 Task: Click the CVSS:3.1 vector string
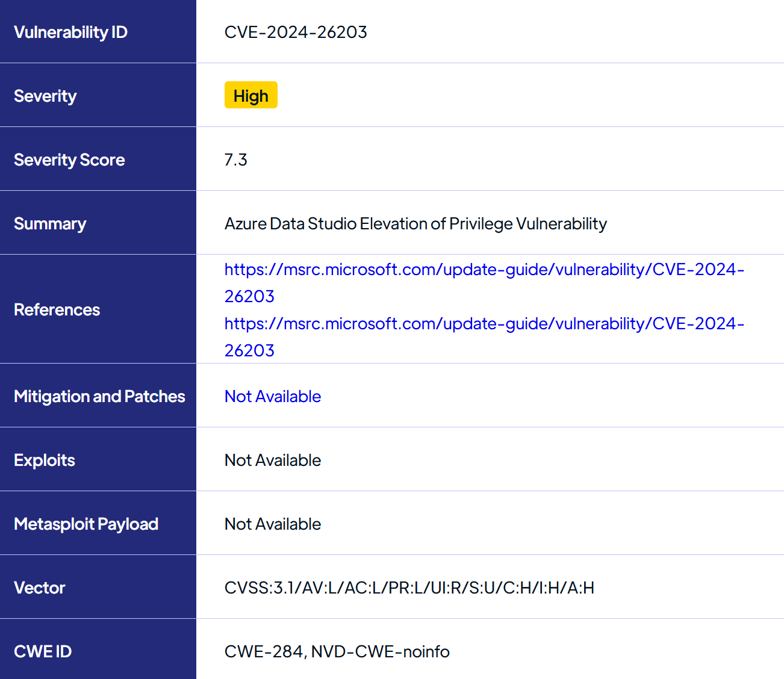[409, 588]
